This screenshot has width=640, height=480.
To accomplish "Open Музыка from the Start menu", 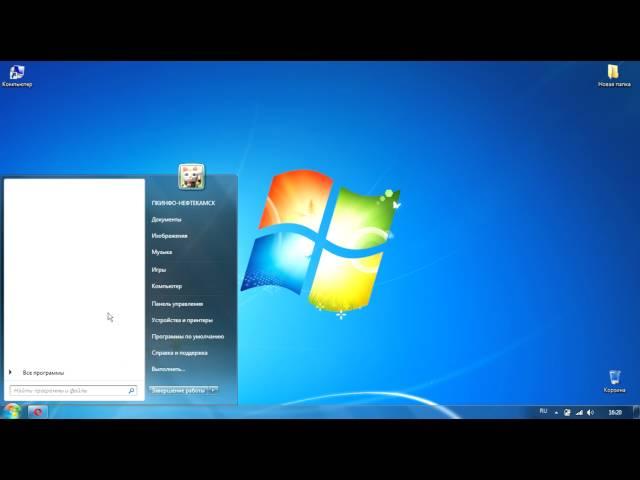I will coord(162,252).
